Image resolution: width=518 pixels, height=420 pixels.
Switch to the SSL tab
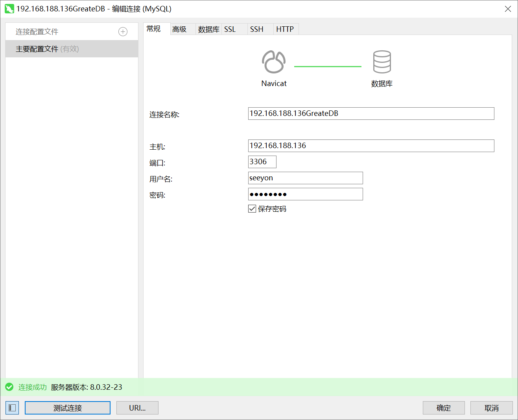pos(230,29)
